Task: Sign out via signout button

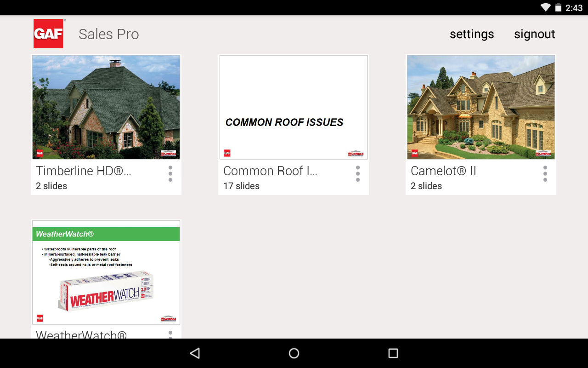Action: click(535, 34)
